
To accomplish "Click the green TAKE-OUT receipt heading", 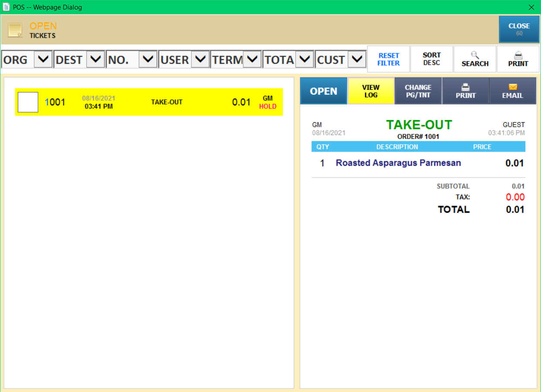I will (x=419, y=125).
